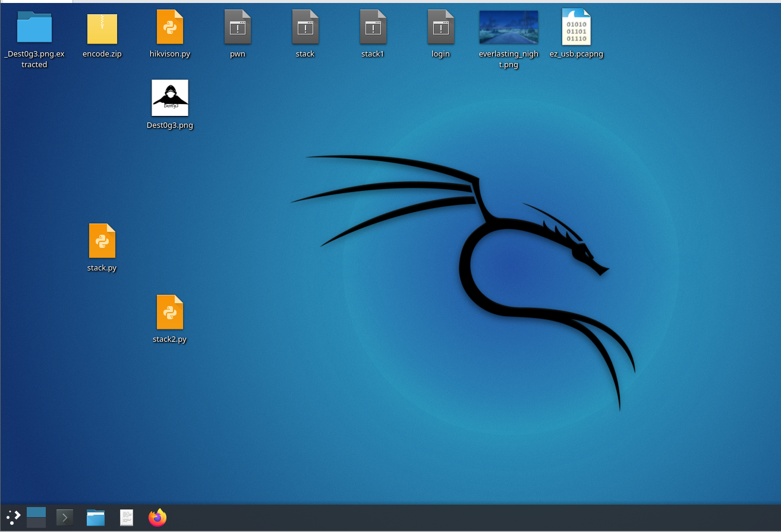Select the stack.py Python file icon
The image size is (781, 532).
[102, 241]
